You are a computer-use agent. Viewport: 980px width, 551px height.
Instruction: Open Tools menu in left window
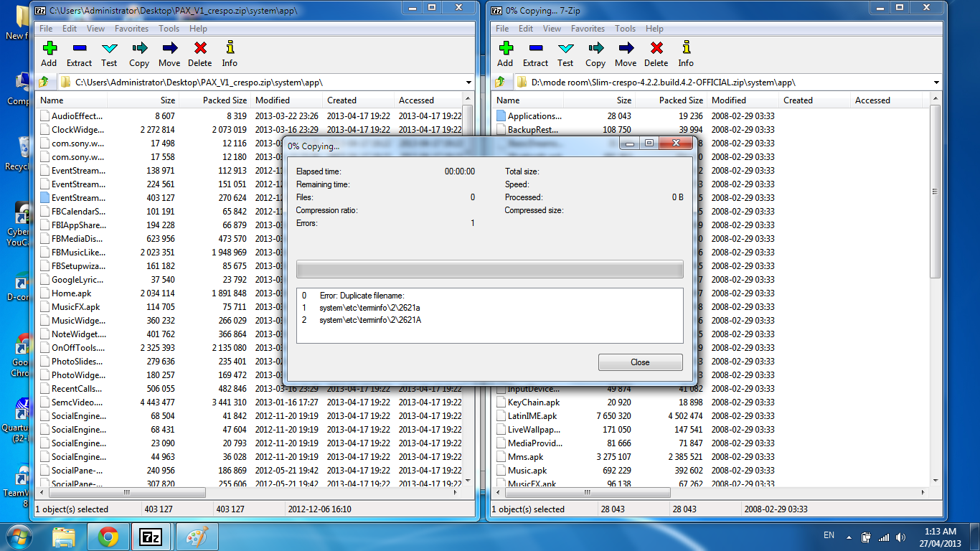coord(169,29)
